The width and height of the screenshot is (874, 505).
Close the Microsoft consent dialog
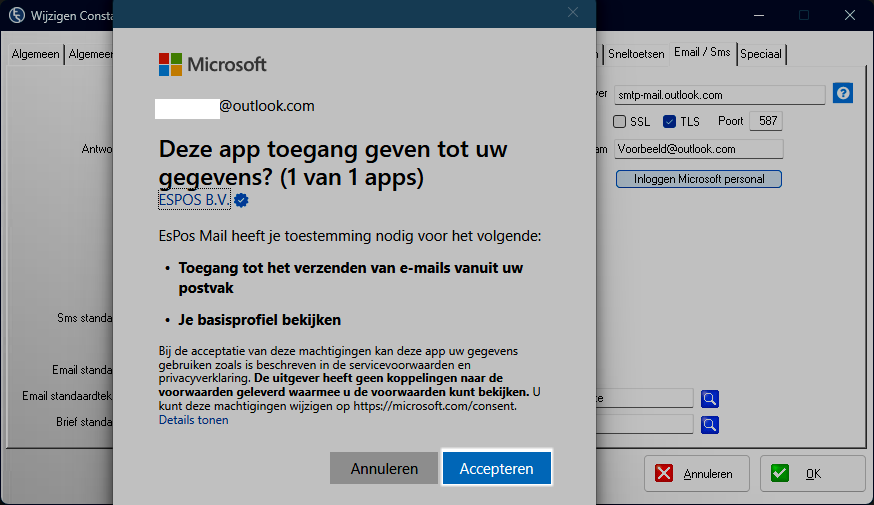[x=573, y=12]
